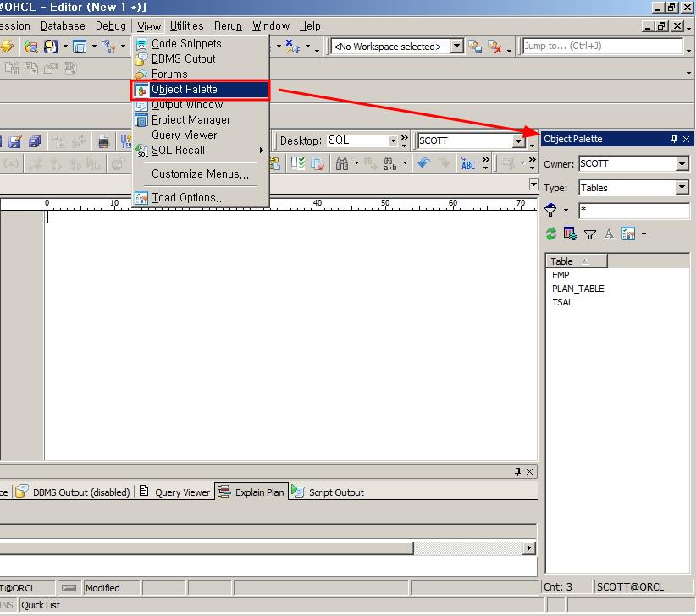Click the 'Jump to...' search field
The image size is (696, 616).
pyautogui.click(x=601, y=47)
